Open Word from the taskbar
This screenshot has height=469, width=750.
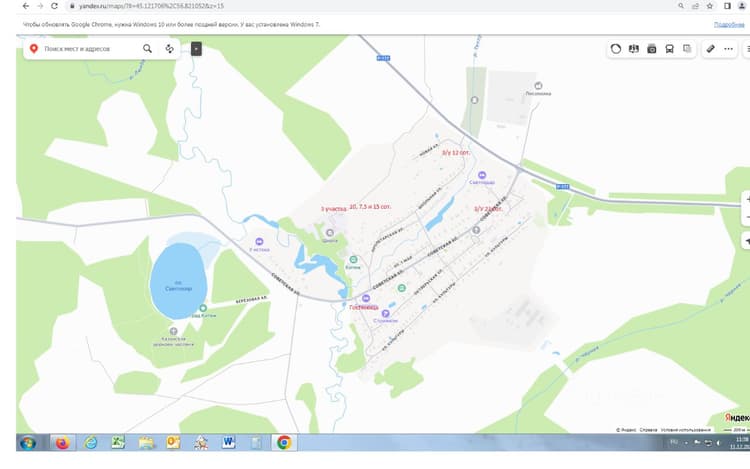point(229,443)
